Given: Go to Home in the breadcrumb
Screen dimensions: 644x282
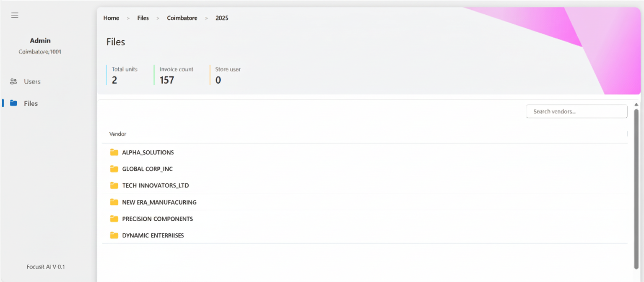Looking at the screenshot, I should coord(111,18).
